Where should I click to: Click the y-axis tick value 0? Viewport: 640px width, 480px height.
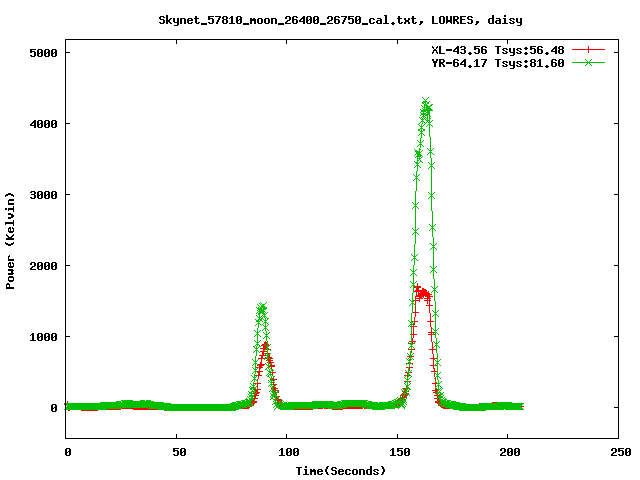click(54, 408)
